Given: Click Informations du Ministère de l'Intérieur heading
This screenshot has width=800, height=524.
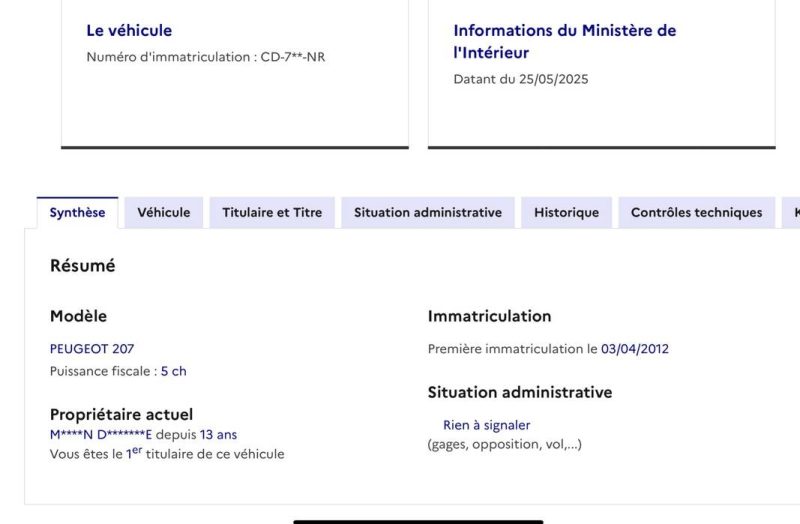Looking at the screenshot, I should 564,42.
